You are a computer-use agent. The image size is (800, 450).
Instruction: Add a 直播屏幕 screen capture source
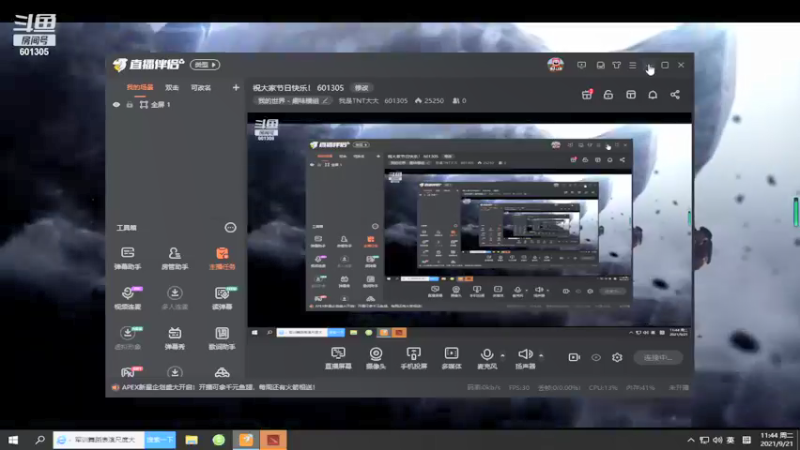338,358
